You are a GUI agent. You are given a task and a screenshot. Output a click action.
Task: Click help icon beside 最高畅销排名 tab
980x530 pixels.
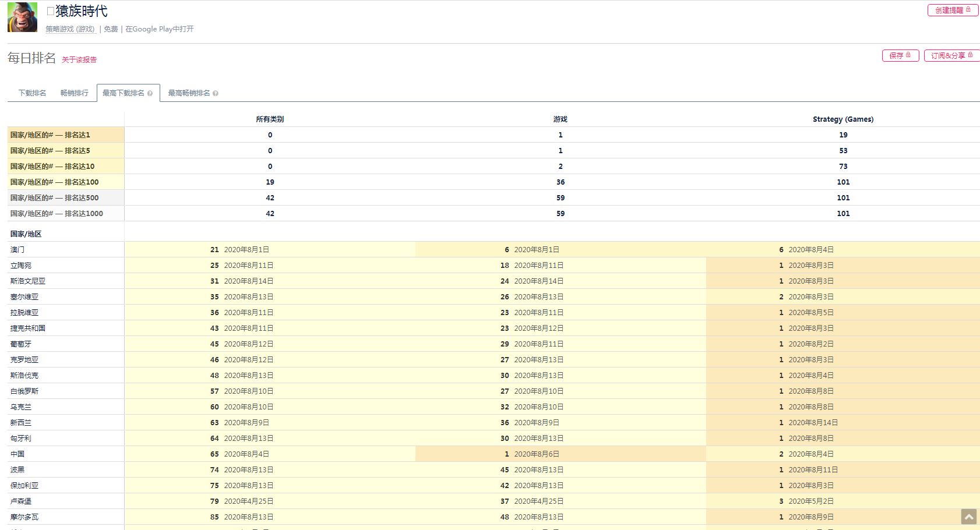click(x=216, y=94)
